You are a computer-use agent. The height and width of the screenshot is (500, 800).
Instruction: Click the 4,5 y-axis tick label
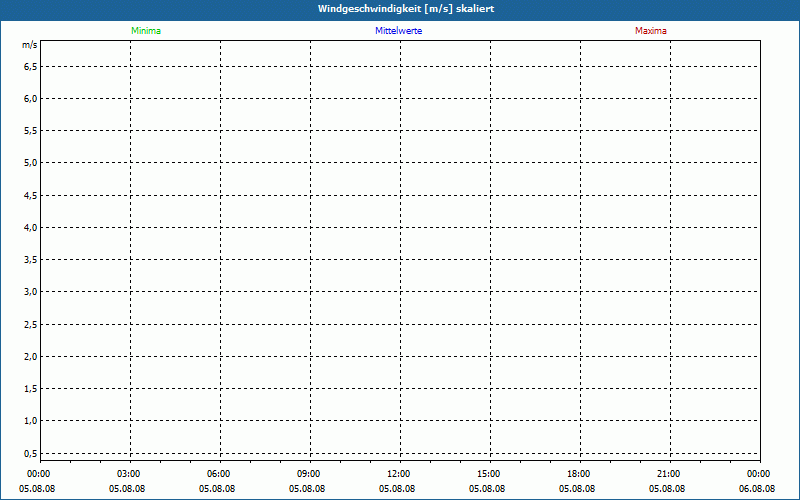(x=30, y=195)
